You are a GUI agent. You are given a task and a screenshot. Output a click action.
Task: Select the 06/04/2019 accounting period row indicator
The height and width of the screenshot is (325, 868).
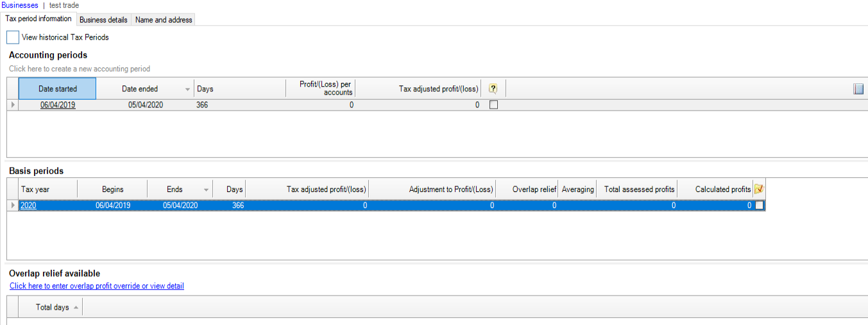point(13,105)
